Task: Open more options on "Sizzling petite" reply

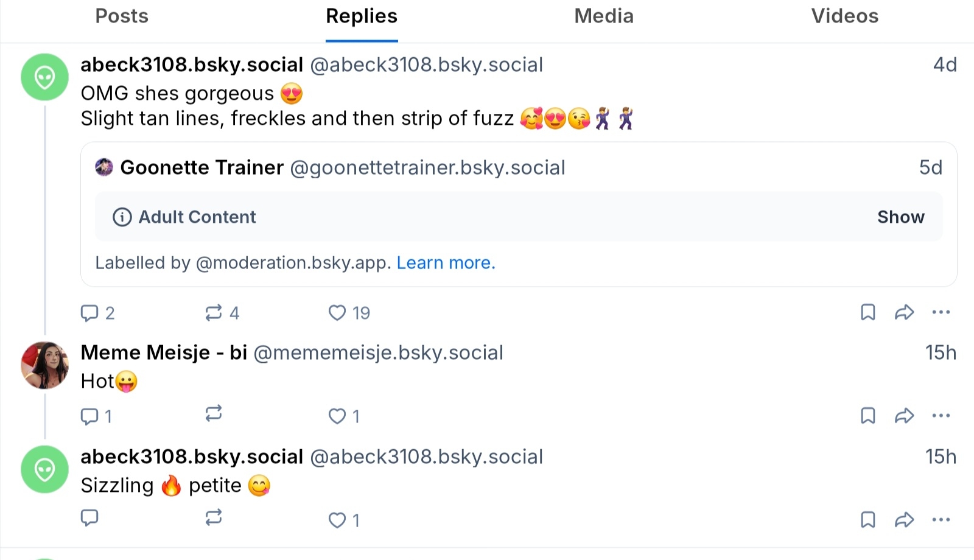Action: 941,520
